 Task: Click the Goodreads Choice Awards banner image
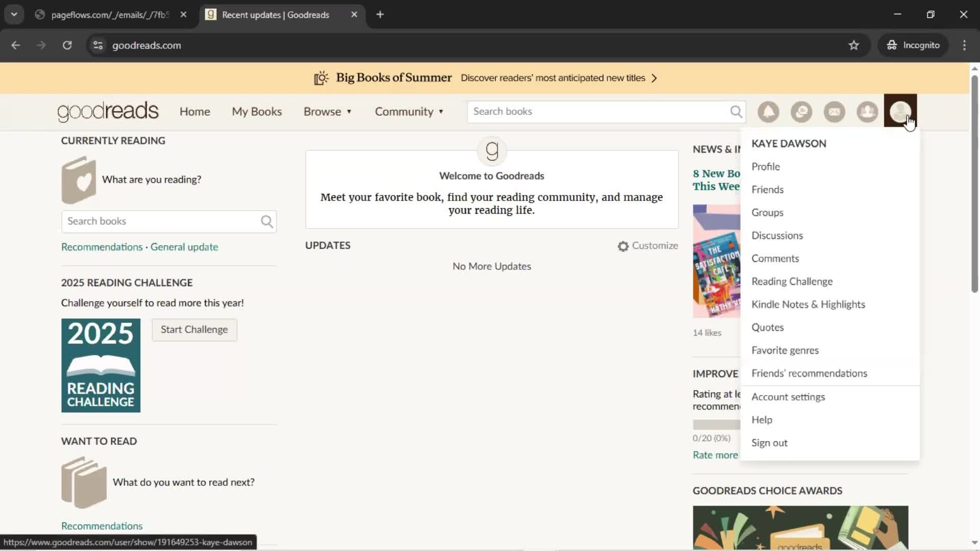800,528
